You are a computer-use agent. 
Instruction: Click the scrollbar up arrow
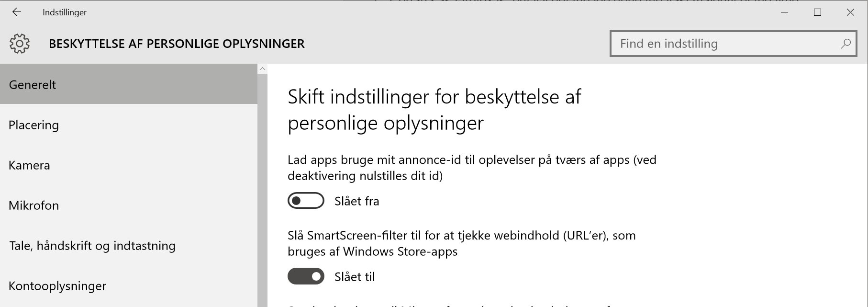tap(262, 68)
